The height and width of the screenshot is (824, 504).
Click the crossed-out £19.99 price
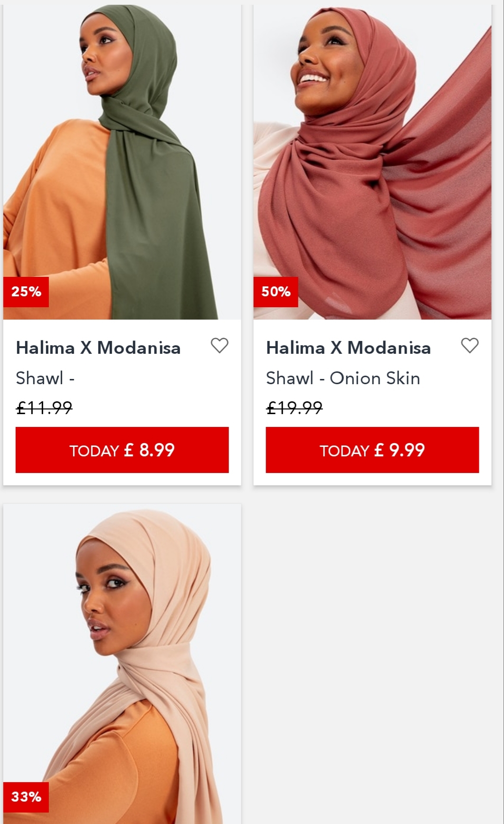pyautogui.click(x=294, y=407)
